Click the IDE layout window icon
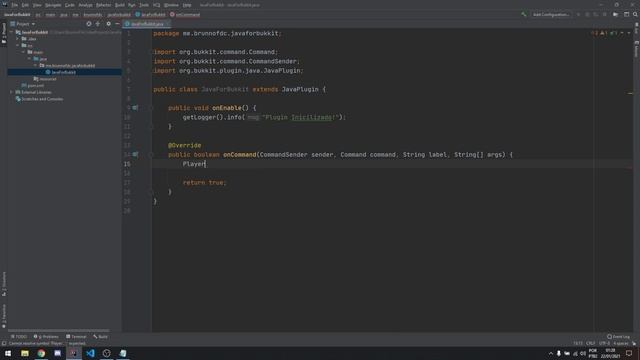 627,15
